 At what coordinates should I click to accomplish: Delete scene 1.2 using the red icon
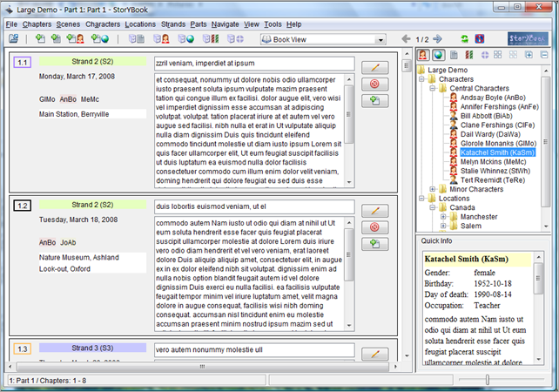[375, 226]
